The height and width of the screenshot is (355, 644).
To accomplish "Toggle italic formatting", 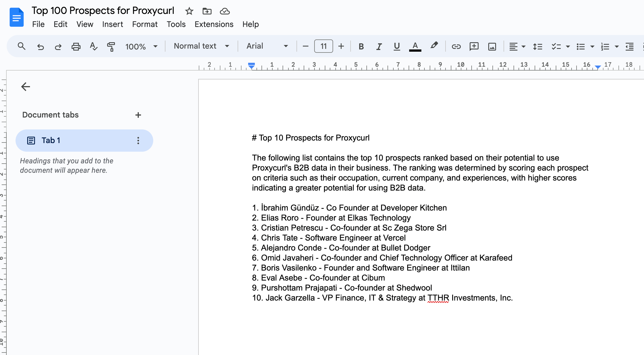I will point(379,46).
